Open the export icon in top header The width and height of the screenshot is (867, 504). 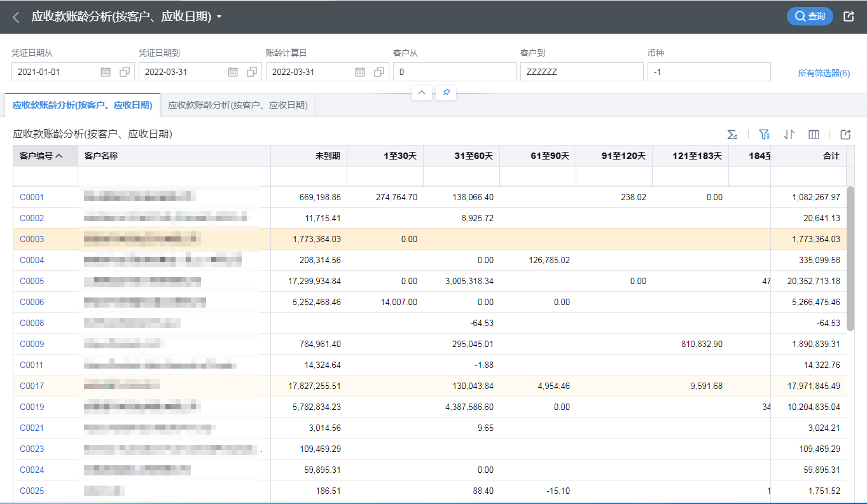(x=848, y=17)
